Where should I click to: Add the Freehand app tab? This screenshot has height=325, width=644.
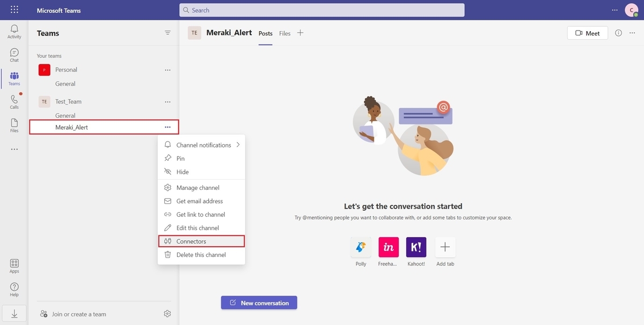tap(389, 247)
